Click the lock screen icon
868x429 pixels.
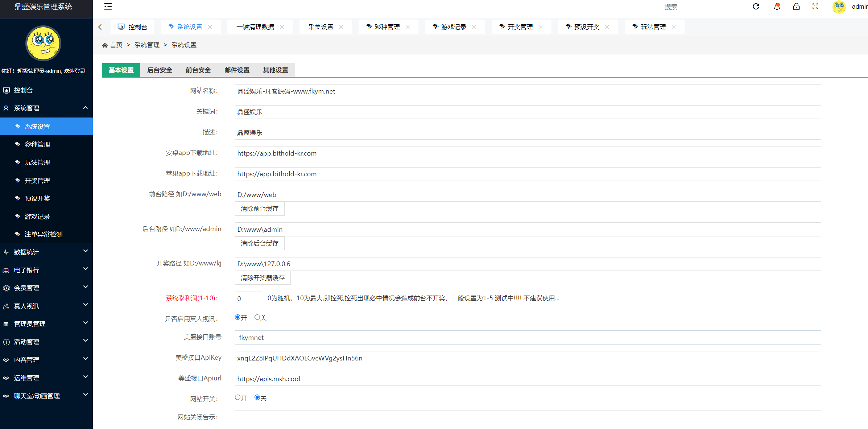pos(796,7)
